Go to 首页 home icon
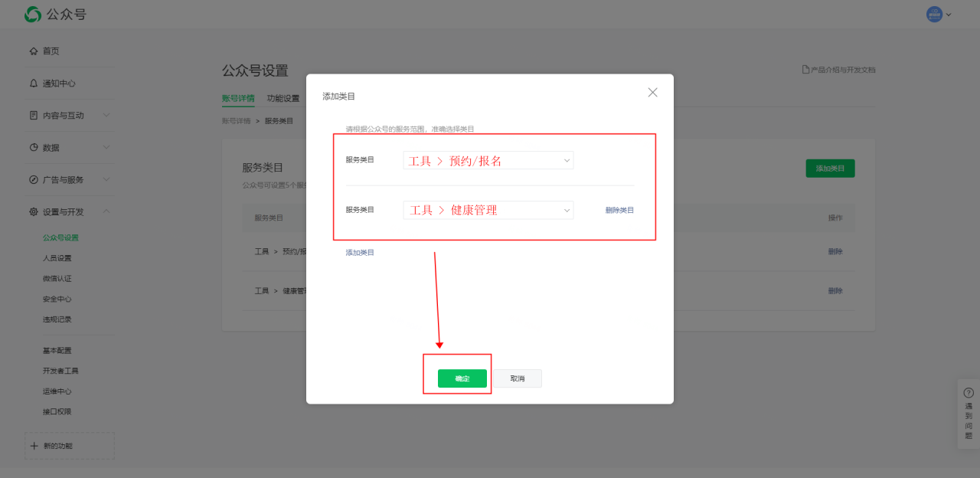Viewport: 980px width, 478px height. [x=34, y=51]
